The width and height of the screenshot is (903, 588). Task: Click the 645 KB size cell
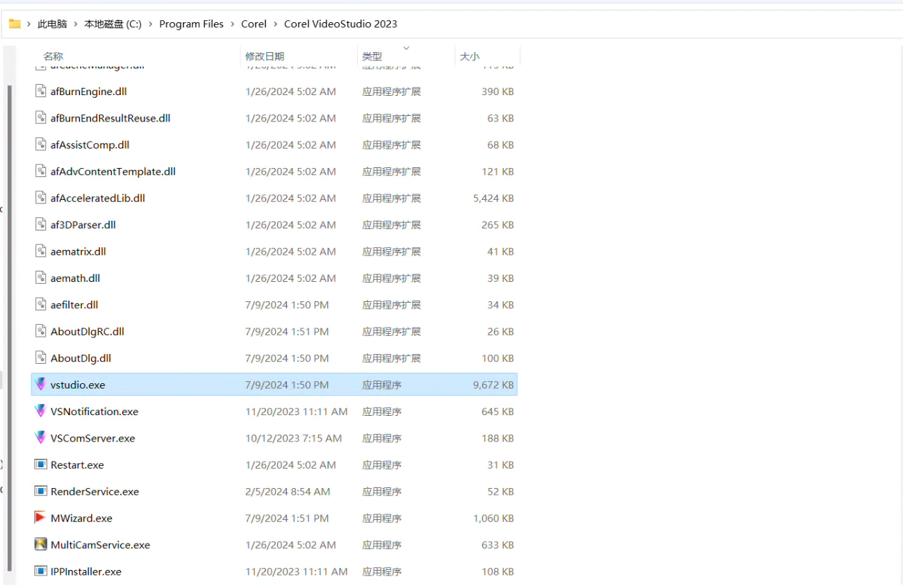(x=497, y=412)
